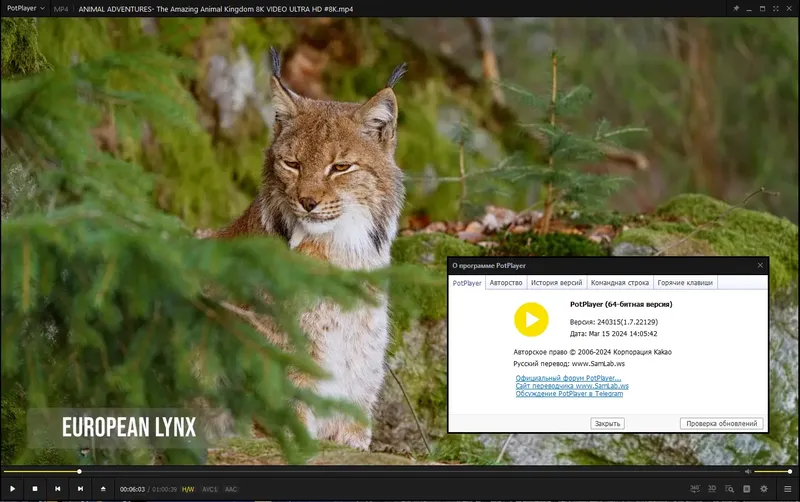Switch to the Горячие клавиши tab
The width and height of the screenshot is (800, 502).
[685, 283]
